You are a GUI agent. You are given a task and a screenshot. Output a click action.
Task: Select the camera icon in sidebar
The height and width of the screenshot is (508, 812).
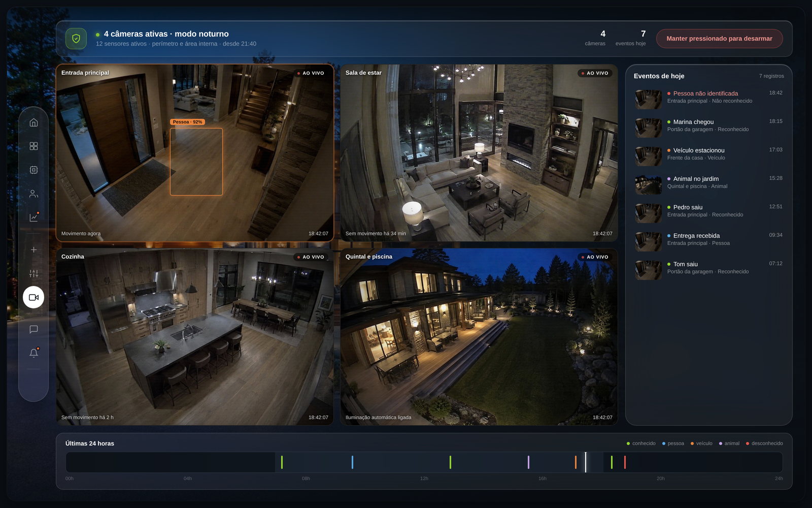(x=33, y=297)
